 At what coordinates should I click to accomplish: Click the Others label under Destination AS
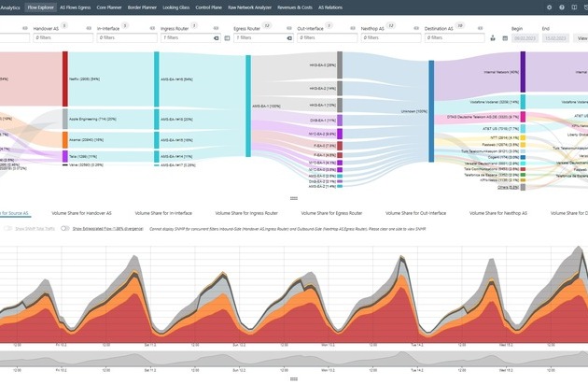(x=508, y=187)
